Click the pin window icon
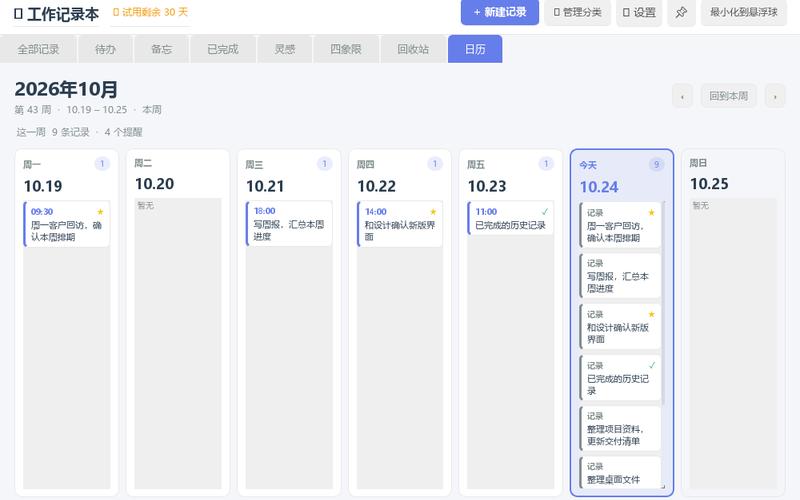The width and height of the screenshot is (800, 500). (x=681, y=12)
